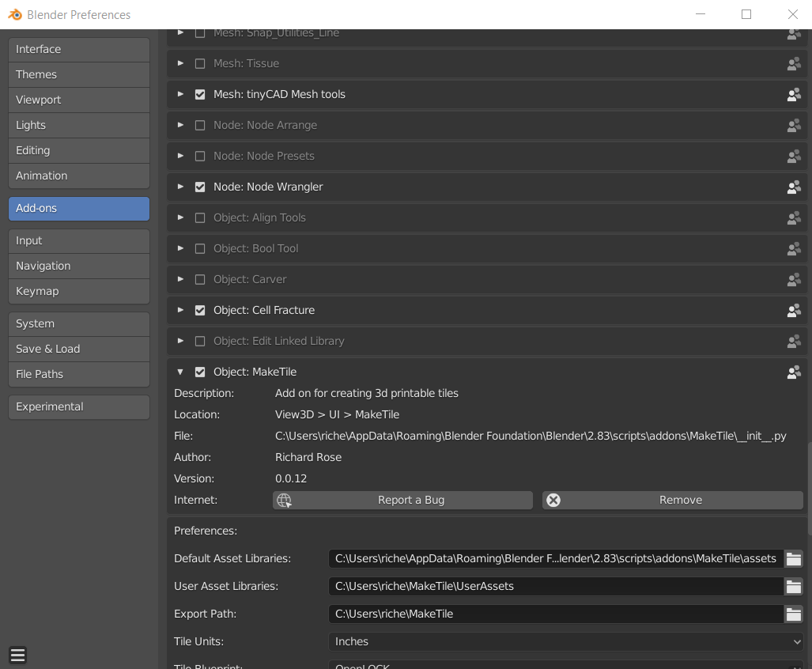The image size is (812, 669).
Task: Click the Blender logo in title bar
Action: point(15,14)
